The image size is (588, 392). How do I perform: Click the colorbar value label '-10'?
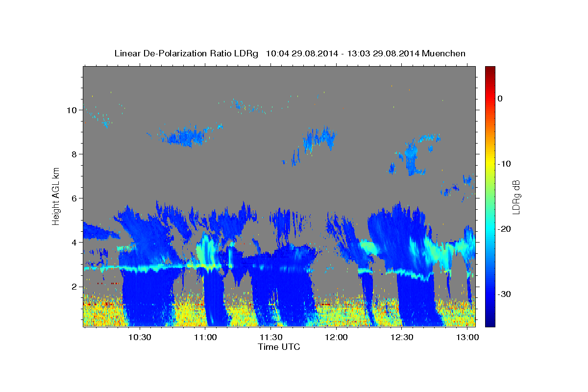click(504, 164)
